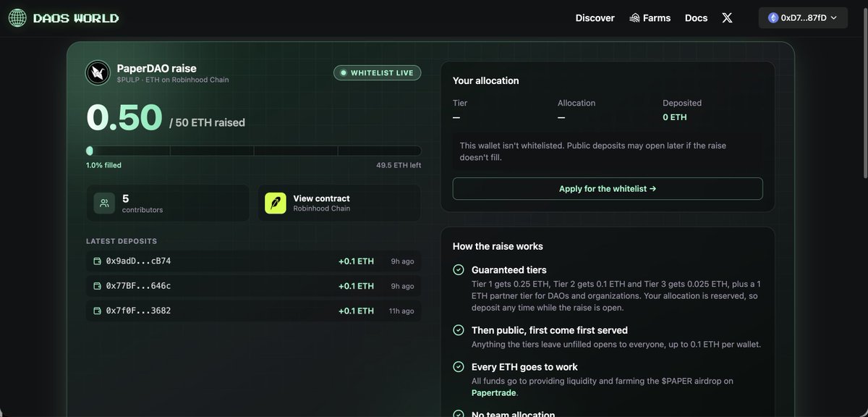Click wallet icon beside 0x9adD...cB74
Image resolution: width=868 pixels, height=417 pixels.
tap(98, 261)
